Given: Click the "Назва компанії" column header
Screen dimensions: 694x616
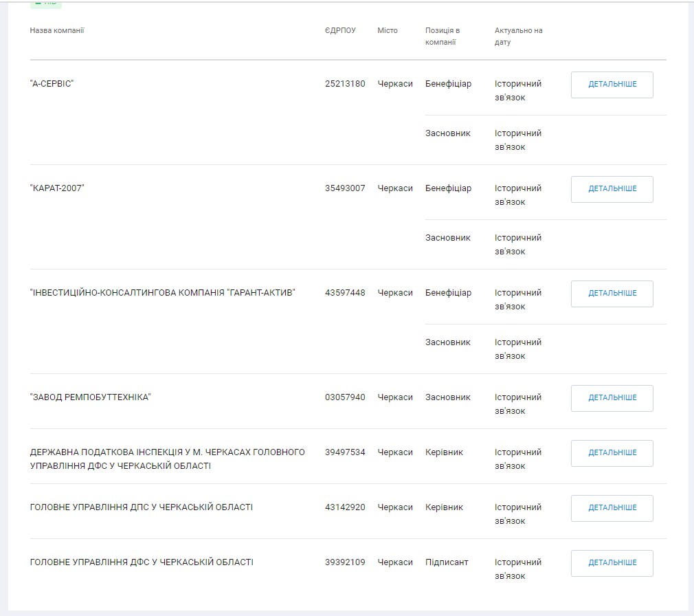Looking at the screenshot, I should coord(57,30).
